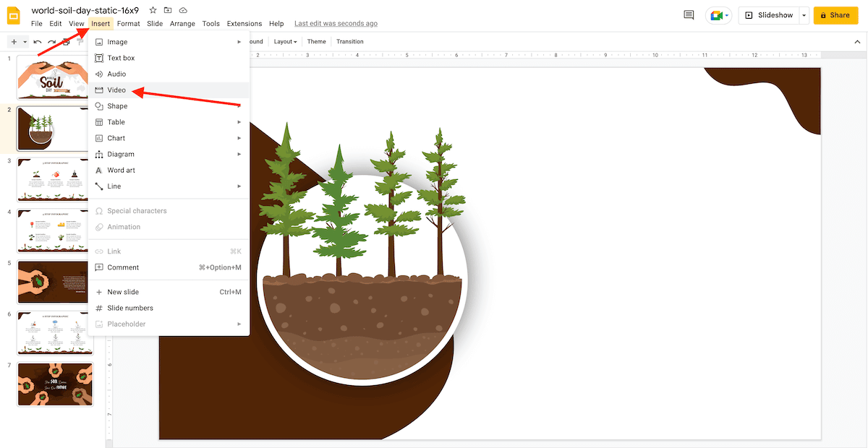Viewport: 868px width, 448px height.
Task: Select Video in the Insert menu
Action: [169, 90]
